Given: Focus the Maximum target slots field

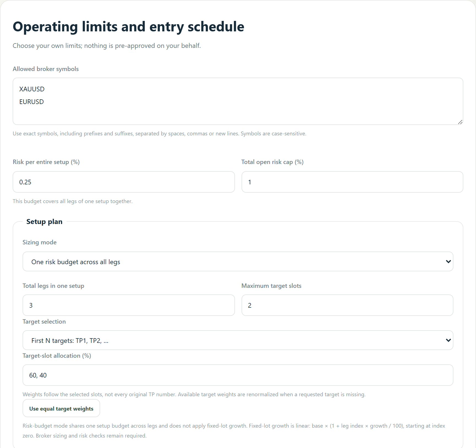Looking at the screenshot, I should (x=347, y=305).
